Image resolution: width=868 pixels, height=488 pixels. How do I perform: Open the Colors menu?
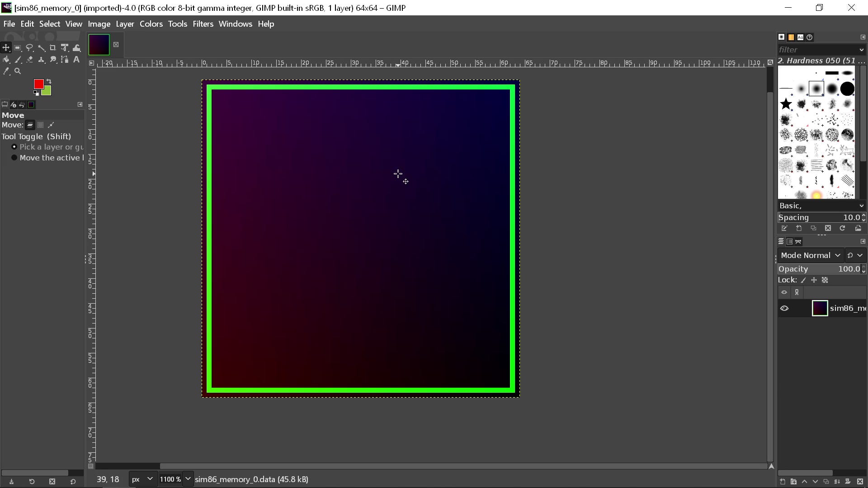[x=151, y=24]
